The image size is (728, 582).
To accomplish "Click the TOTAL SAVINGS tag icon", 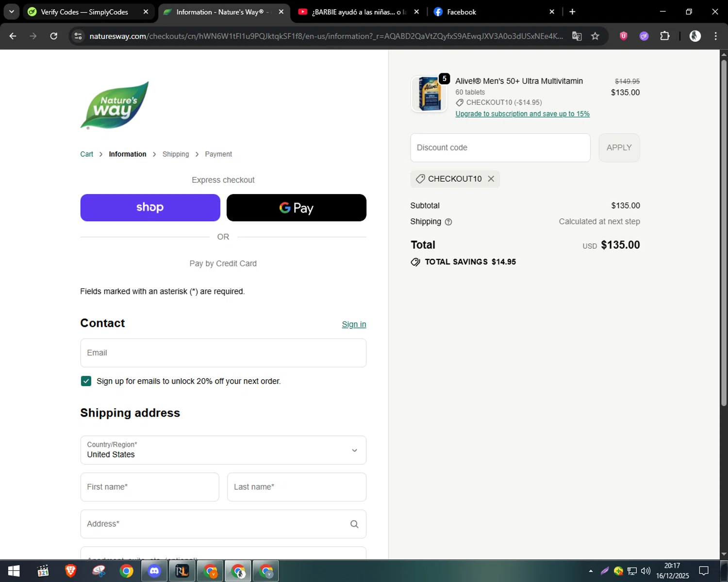I will coord(415,262).
